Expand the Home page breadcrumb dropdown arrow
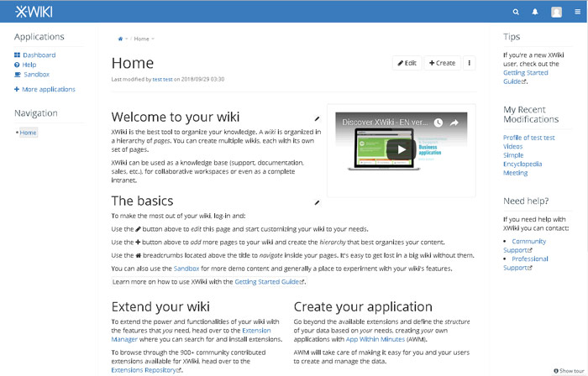Image resolution: width=588 pixels, height=376 pixels. (x=153, y=39)
